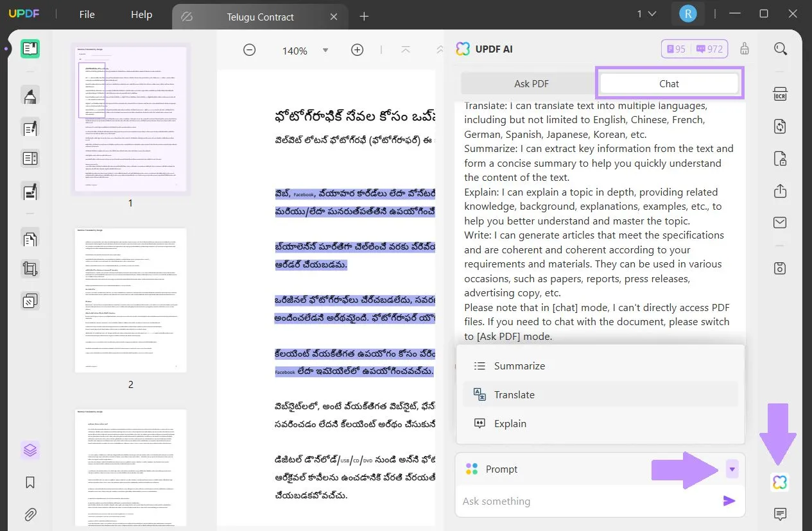The width and height of the screenshot is (812, 531).
Task: Select Translate from the AI menu
Action: (x=514, y=394)
